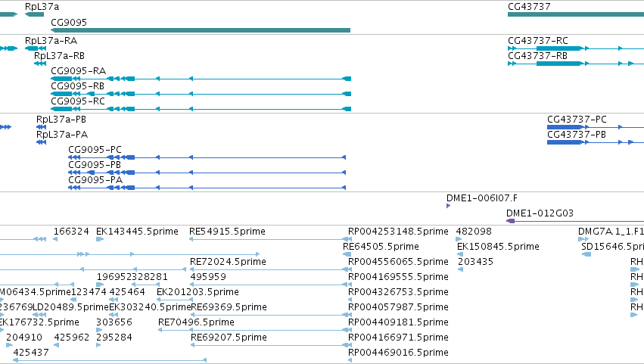Click the CG9095-RB transcript label

78,86
